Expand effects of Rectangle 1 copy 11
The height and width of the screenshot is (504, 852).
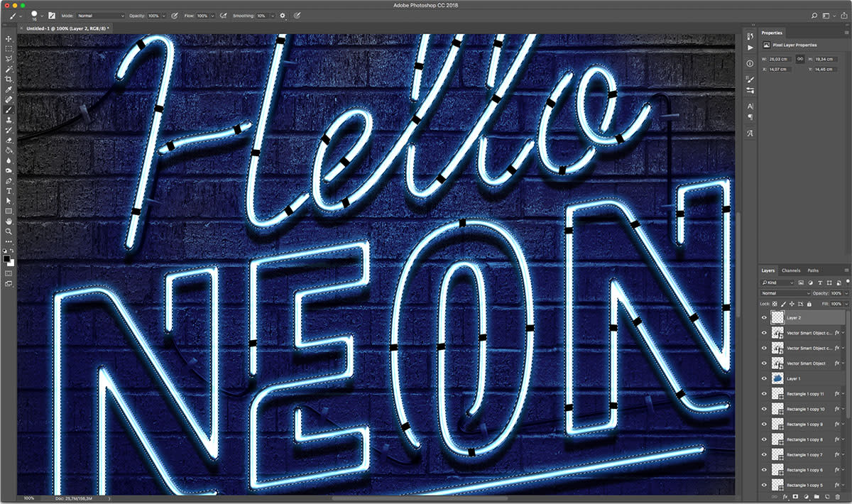click(843, 394)
